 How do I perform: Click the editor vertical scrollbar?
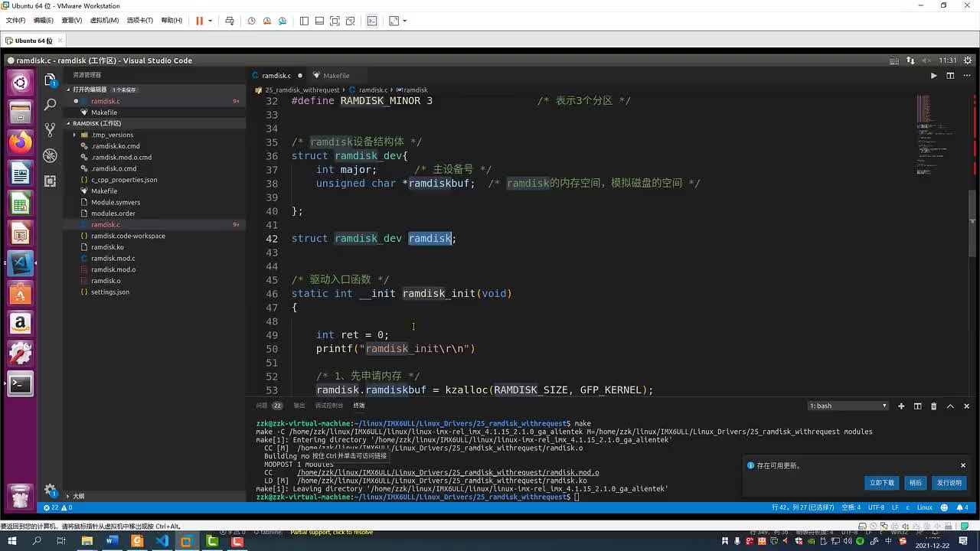coord(972,223)
